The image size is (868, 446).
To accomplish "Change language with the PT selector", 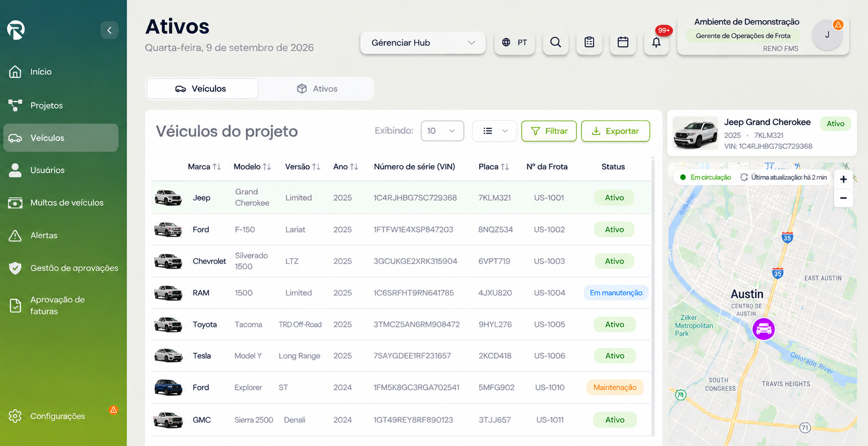I will tap(514, 43).
